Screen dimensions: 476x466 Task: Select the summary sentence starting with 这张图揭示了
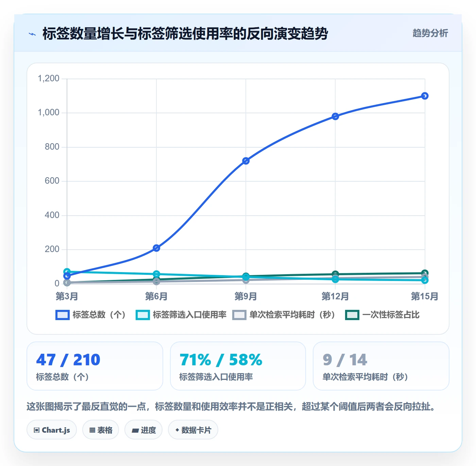click(231, 406)
